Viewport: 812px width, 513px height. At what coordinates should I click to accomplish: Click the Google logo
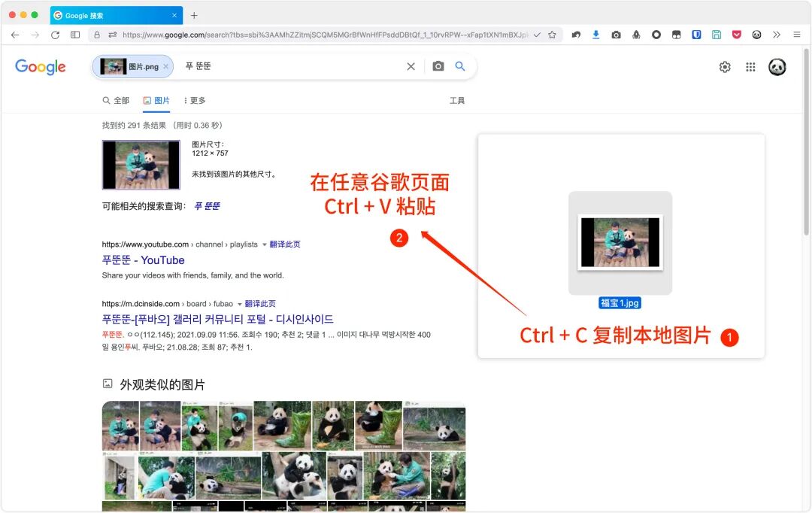coord(41,67)
